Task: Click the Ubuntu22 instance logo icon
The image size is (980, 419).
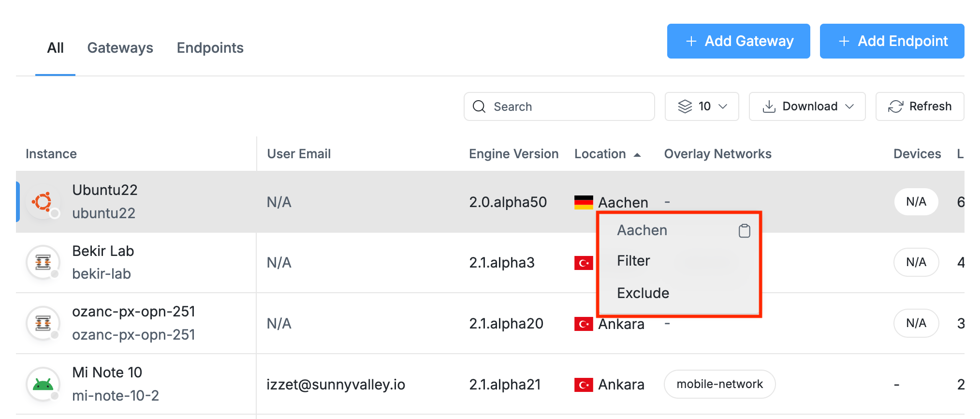Action: point(43,202)
